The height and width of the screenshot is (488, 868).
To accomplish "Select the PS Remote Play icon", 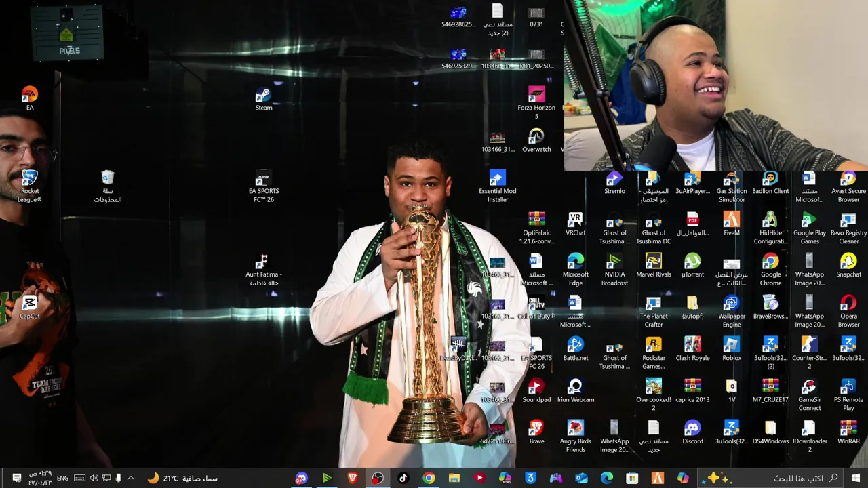I will (848, 394).
